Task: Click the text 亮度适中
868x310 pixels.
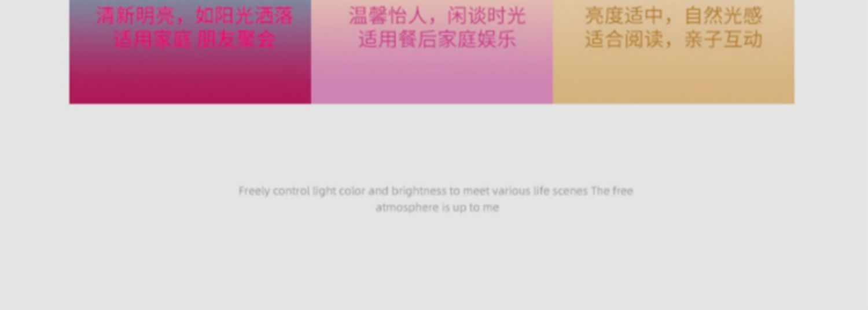Action: click(x=624, y=16)
